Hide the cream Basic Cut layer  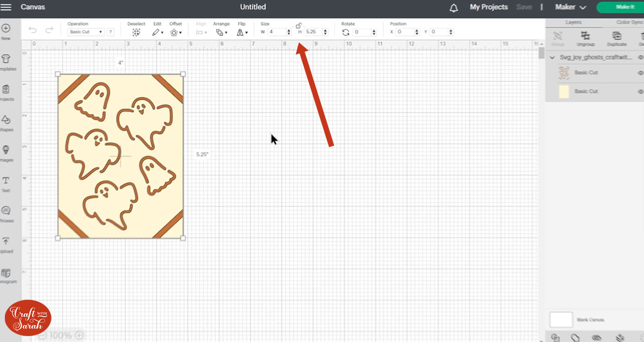click(x=640, y=91)
